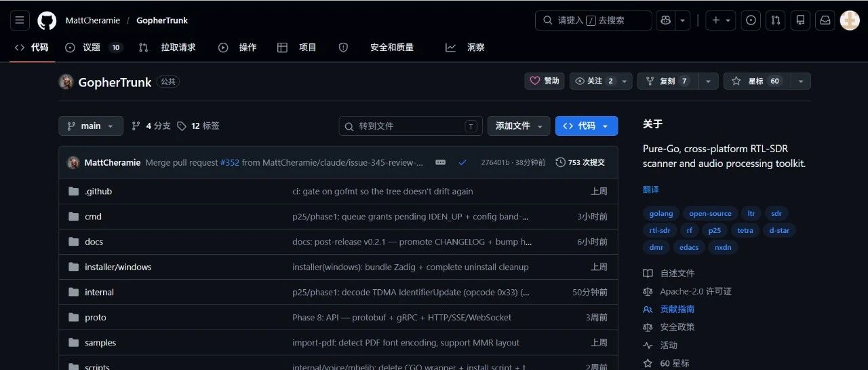Screen dimensions: 868x370
Task: Select the tetra topic tag
Action: (x=745, y=230)
